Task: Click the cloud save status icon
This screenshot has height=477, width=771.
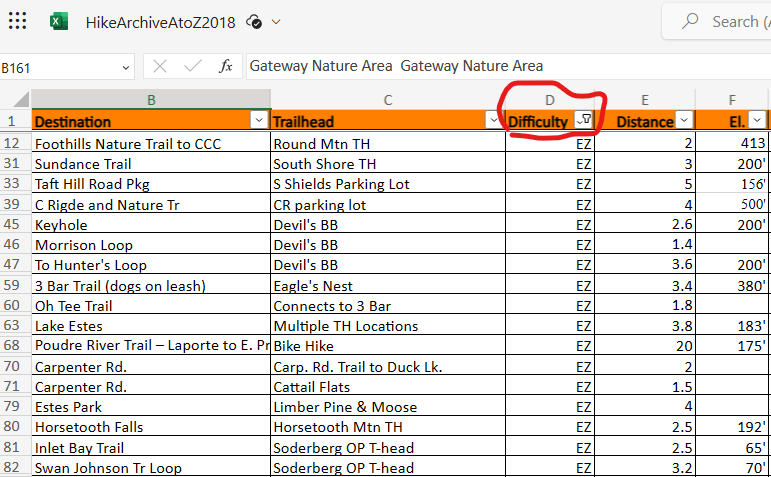Action: coord(254,21)
